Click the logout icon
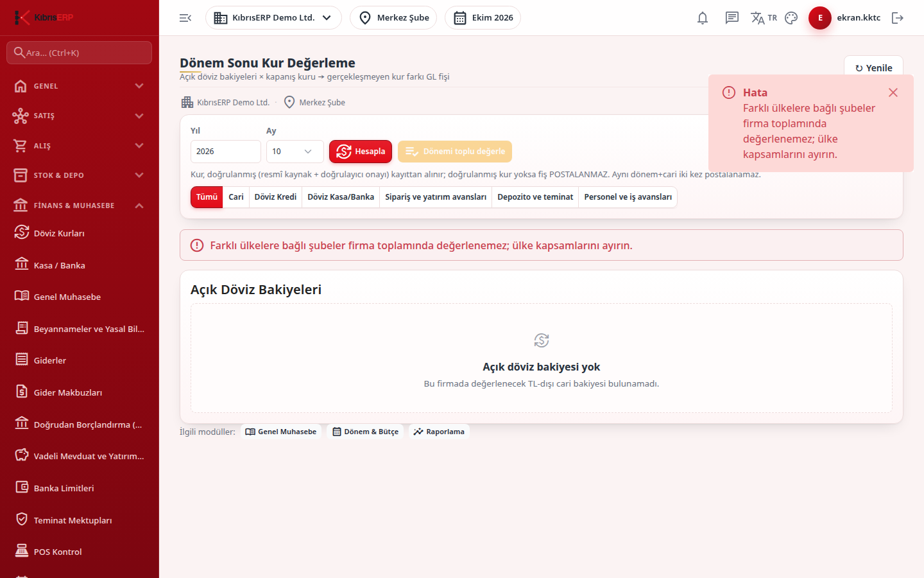Viewport: 924px width, 578px height. pyautogui.click(x=898, y=18)
